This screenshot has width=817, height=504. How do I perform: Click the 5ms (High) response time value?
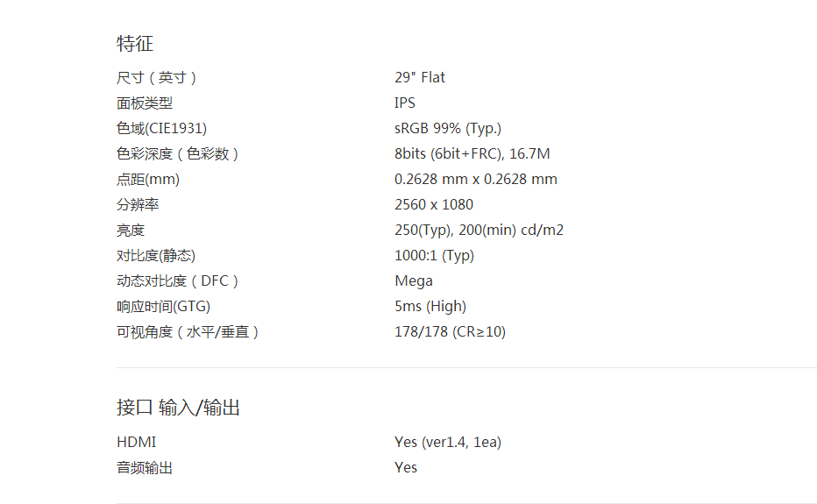(430, 306)
